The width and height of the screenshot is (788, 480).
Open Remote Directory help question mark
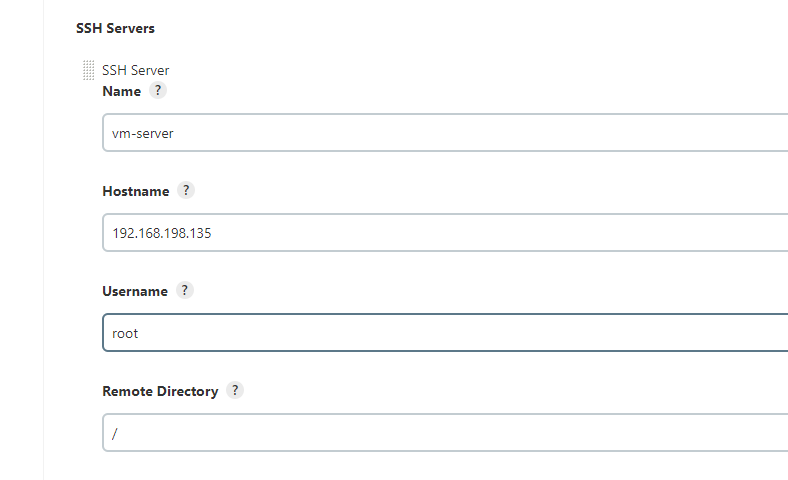coord(235,391)
